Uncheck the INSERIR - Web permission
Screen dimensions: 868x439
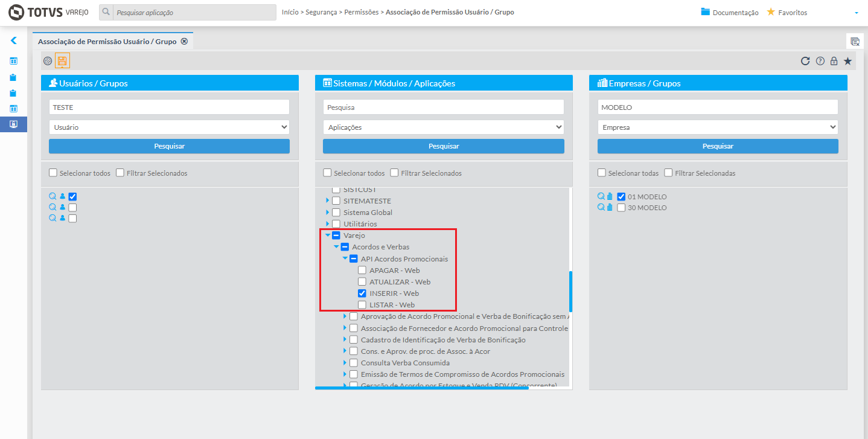point(362,293)
